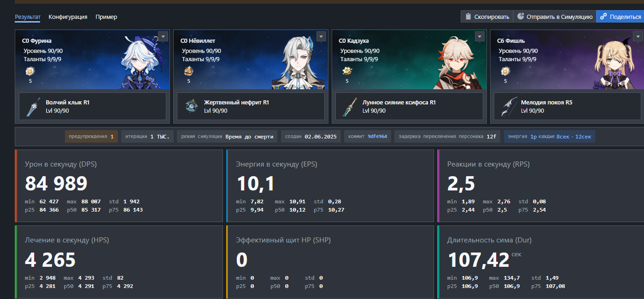Image resolution: width=644 pixels, height=299 pixels.
Task: Open the dropdown arrow on Кадзуха's card
Action: pyautogui.click(x=480, y=36)
